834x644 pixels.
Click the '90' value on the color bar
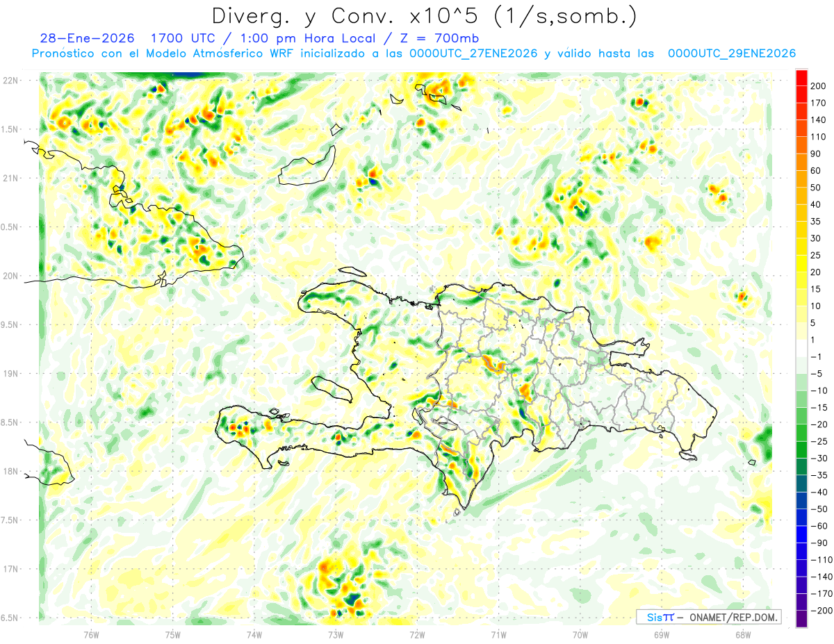816,154
